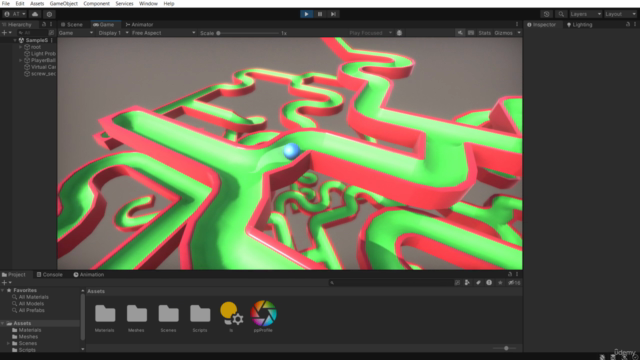Open the Edit menu
Viewport: 640px width, 360px height.
[x=20, y=3]
